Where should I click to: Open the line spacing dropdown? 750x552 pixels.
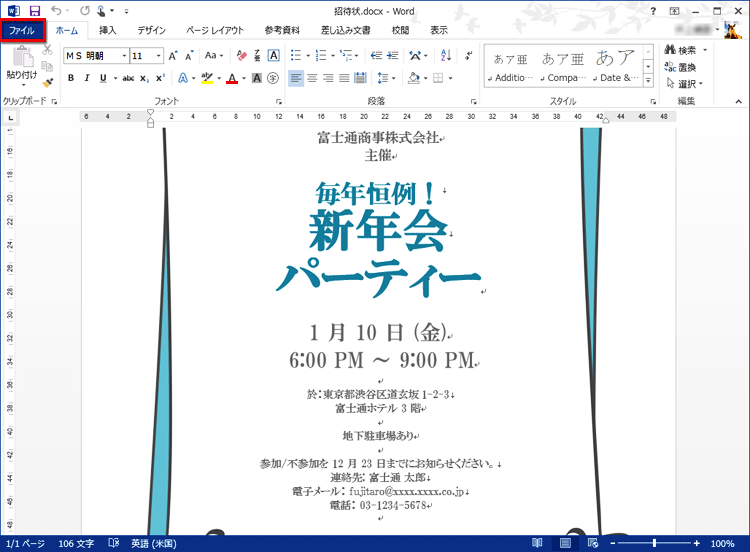click(386, 78)
